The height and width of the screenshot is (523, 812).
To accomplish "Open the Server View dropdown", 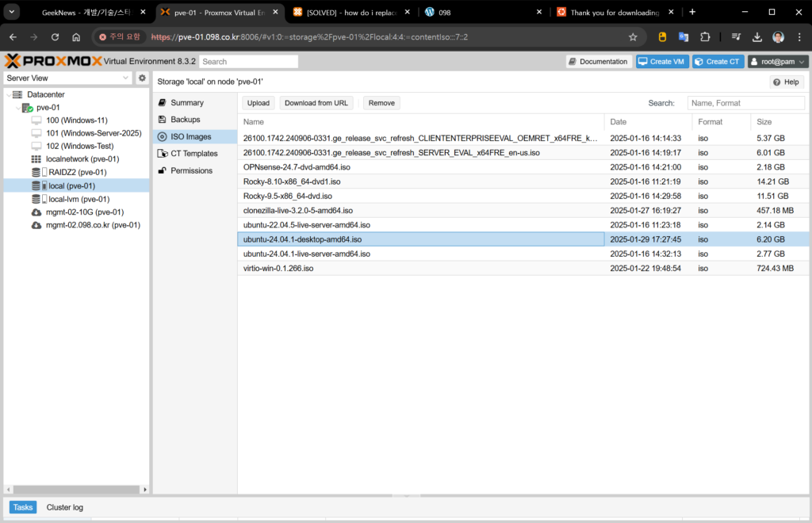I will tap(67, 78).
